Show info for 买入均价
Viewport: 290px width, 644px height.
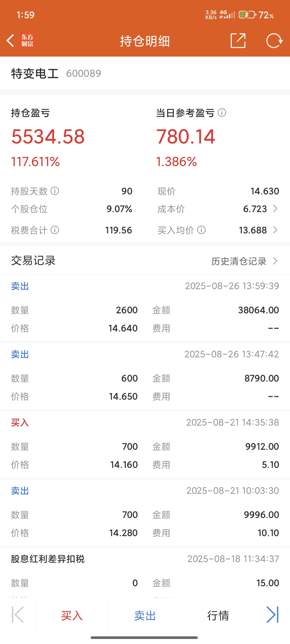201,230
